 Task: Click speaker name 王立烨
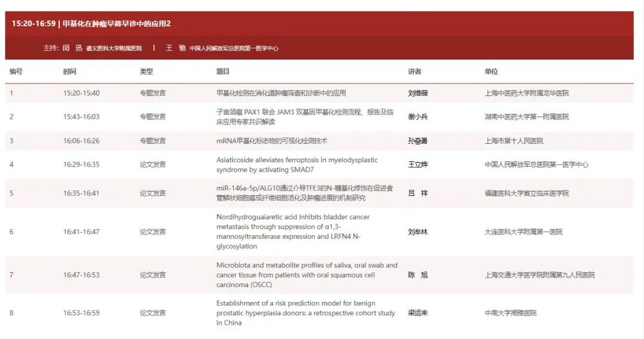tap(418, 164)
